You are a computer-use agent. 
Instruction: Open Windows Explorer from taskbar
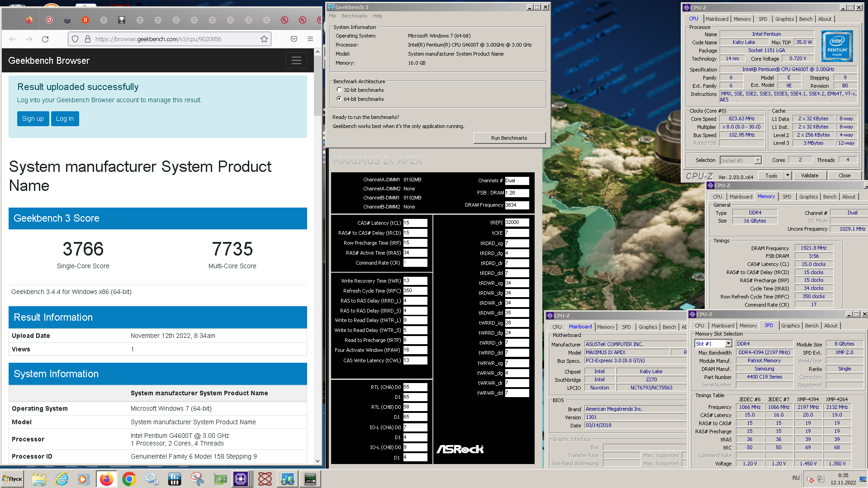(x=39, y=479)
